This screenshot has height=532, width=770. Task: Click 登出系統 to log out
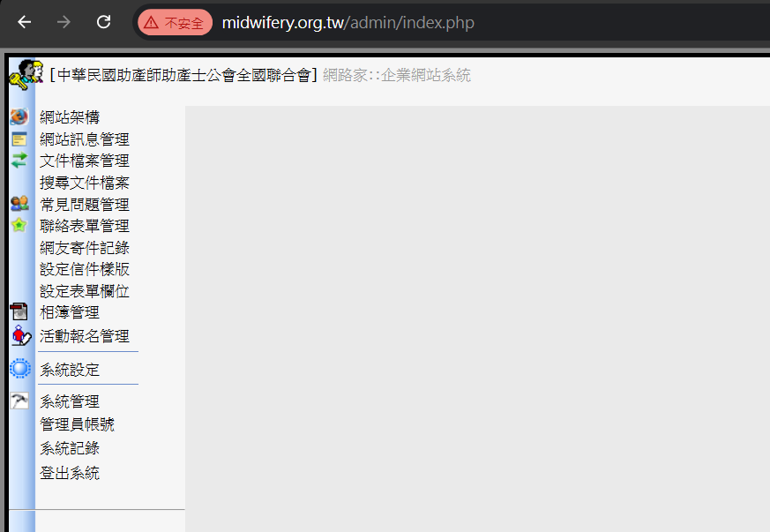point(70,473)
